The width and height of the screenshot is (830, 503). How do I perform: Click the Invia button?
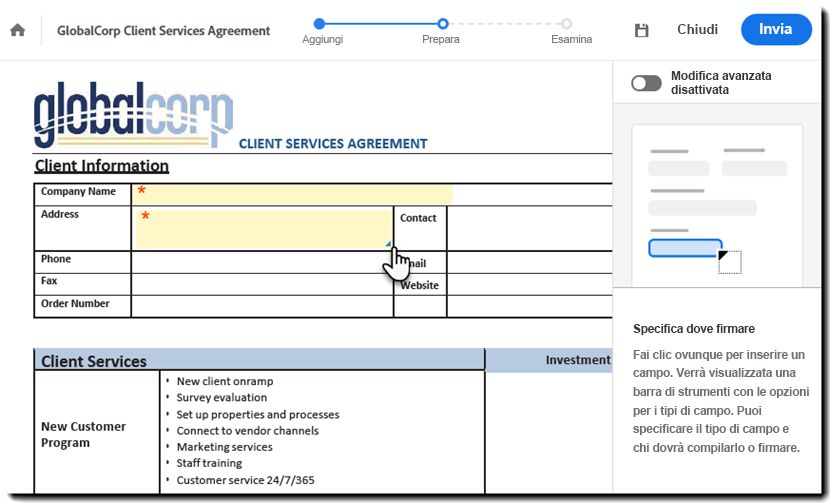pyautogui.click(x=776, y=29)
